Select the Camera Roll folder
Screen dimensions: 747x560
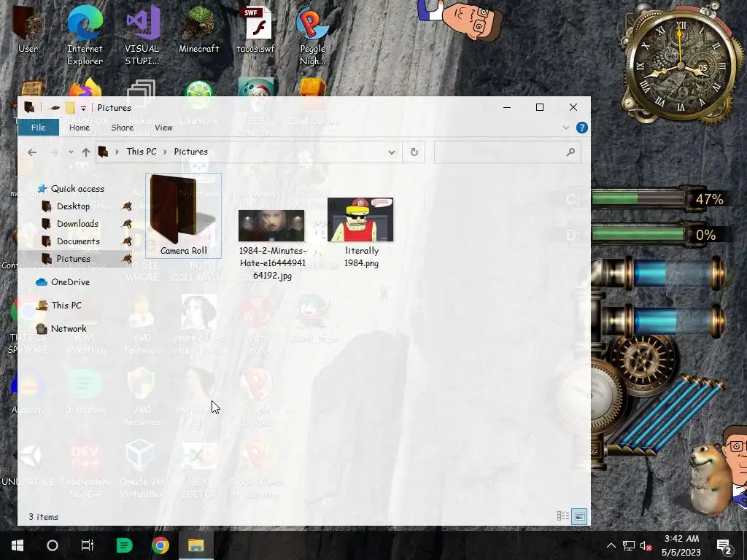(183, 216)
